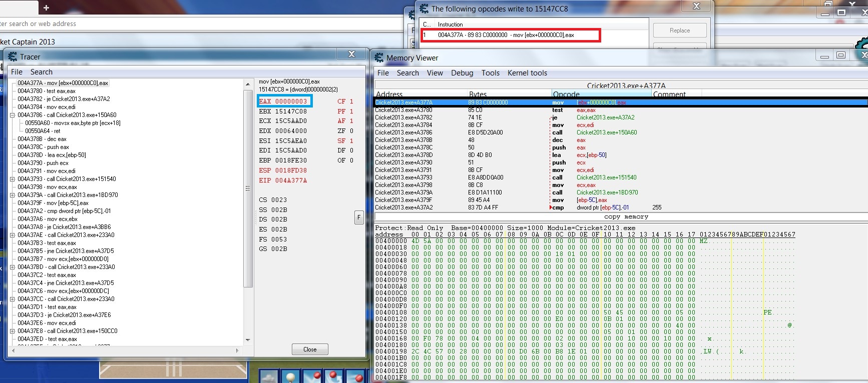Expand the 004A37AE call Cricket2013.exe+233A0 node
The width and height of the screenshot is (868, 383).
(13, 235)
